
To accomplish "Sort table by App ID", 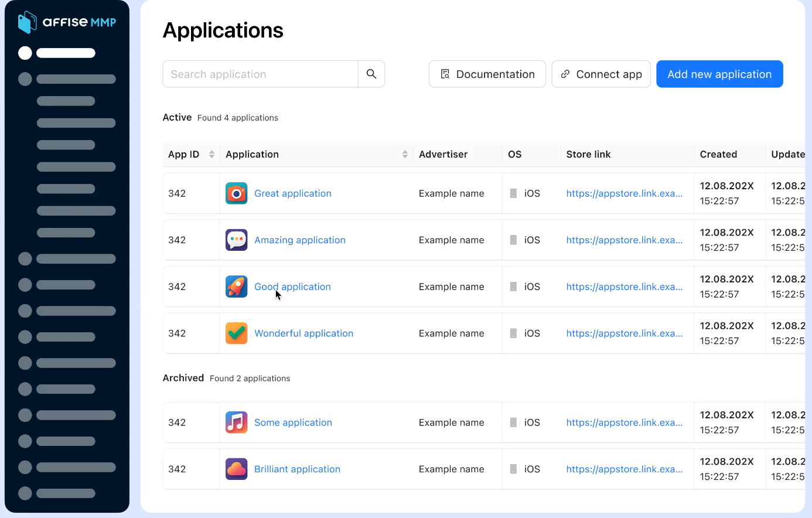I will (x=211, y=154).
